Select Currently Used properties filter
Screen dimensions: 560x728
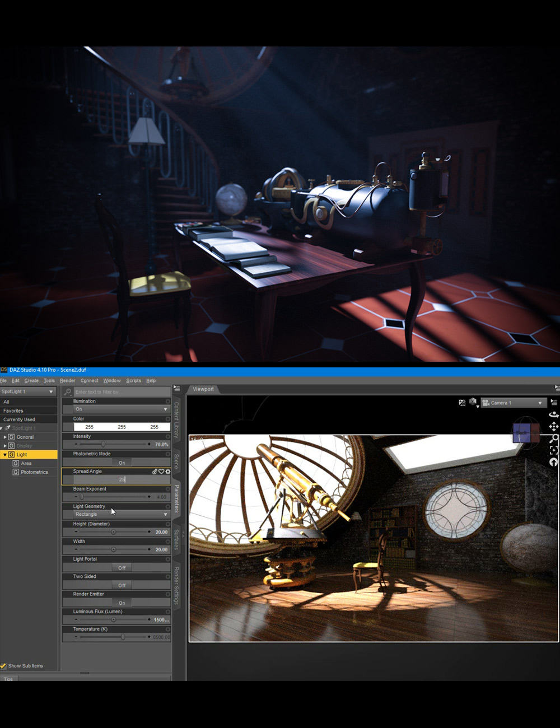(29, 419)
